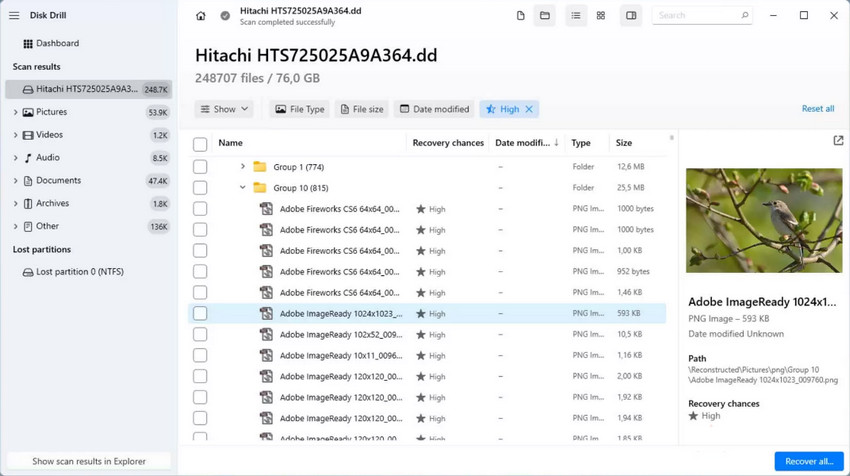The width and height of the screenshot is (850, 476).
Task: Check the 1,46 KB Fireworks file checkbox
Action: pyautogui.click(x=200, y=293)
